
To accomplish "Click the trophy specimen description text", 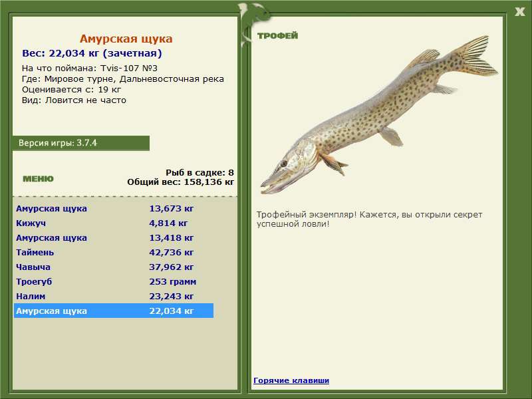I will tap(369, 219).
